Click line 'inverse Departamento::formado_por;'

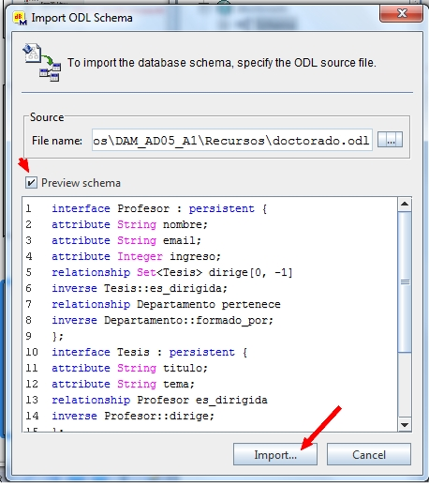pyautogui.click(x=162, y=320)
